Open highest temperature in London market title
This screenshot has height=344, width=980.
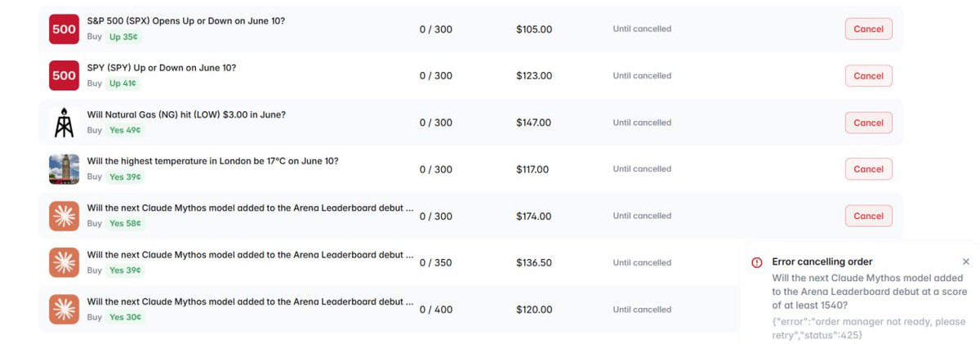point(212,161)
